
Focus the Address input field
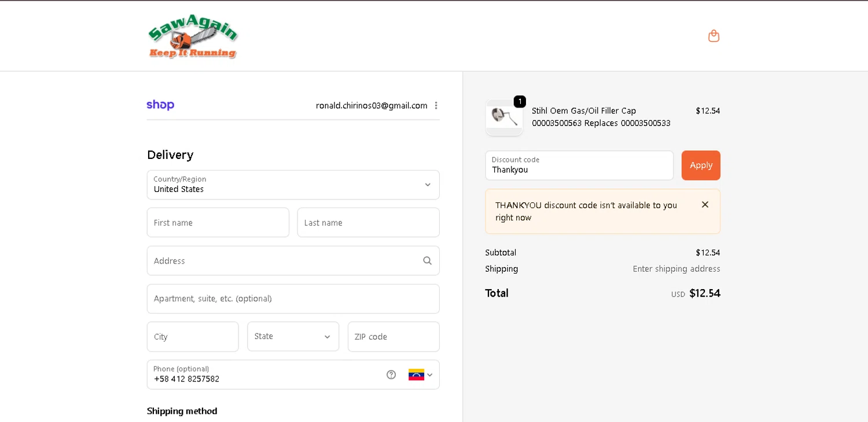tap(293, 261)
